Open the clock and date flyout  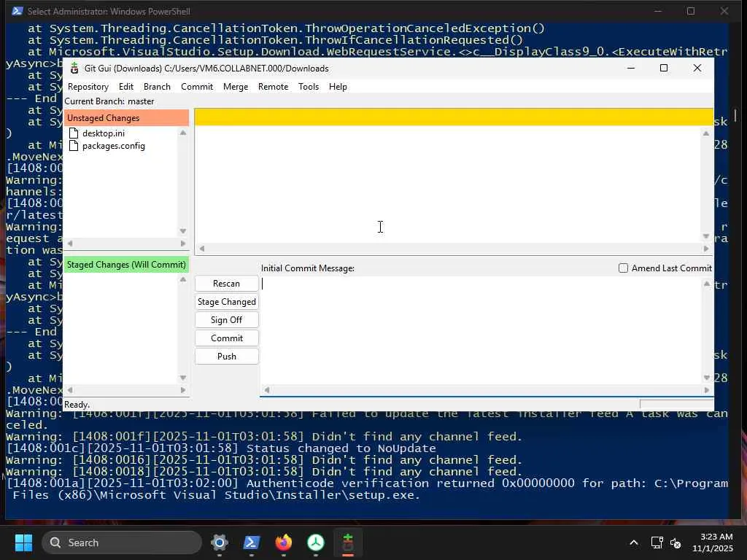point(713,542)
